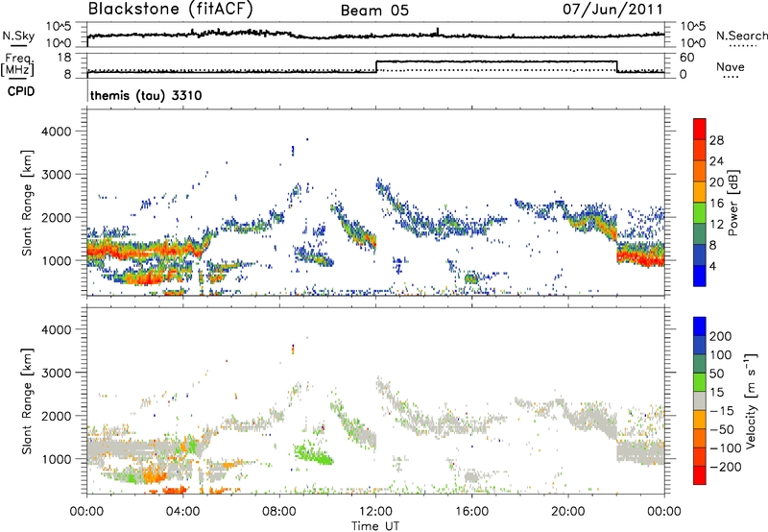
Task: Click the red bottom segment of the Velocity colorbar
Action: pos(700,475)
